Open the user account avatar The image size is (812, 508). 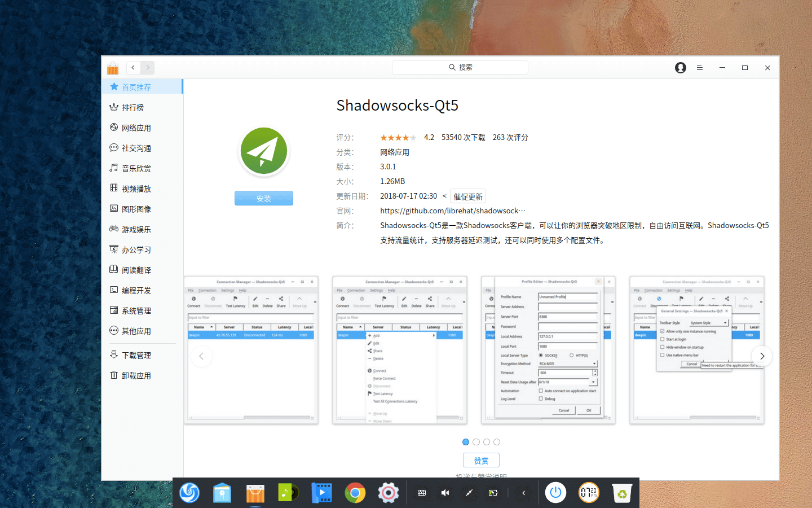tap(681, 68)
